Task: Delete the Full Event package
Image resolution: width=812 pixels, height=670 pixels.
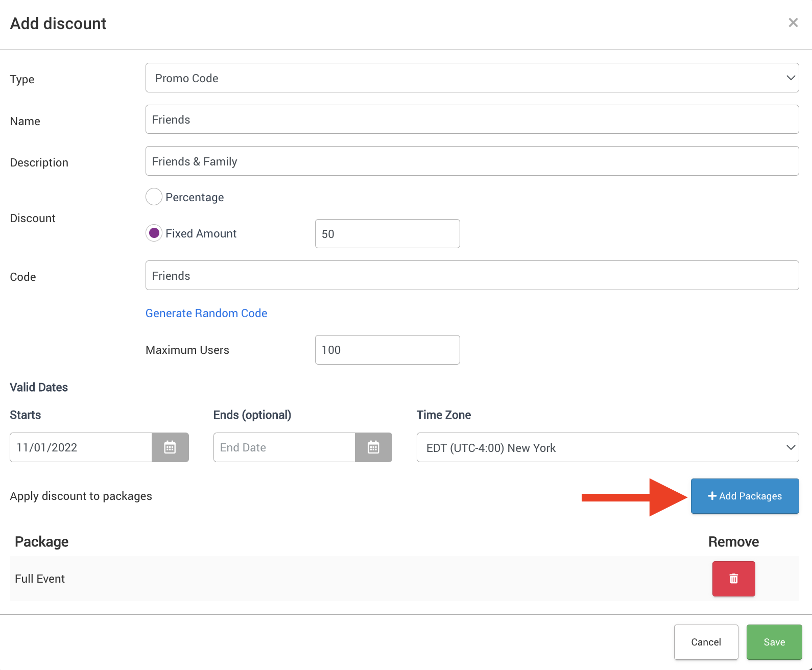Action: [733, 579]
